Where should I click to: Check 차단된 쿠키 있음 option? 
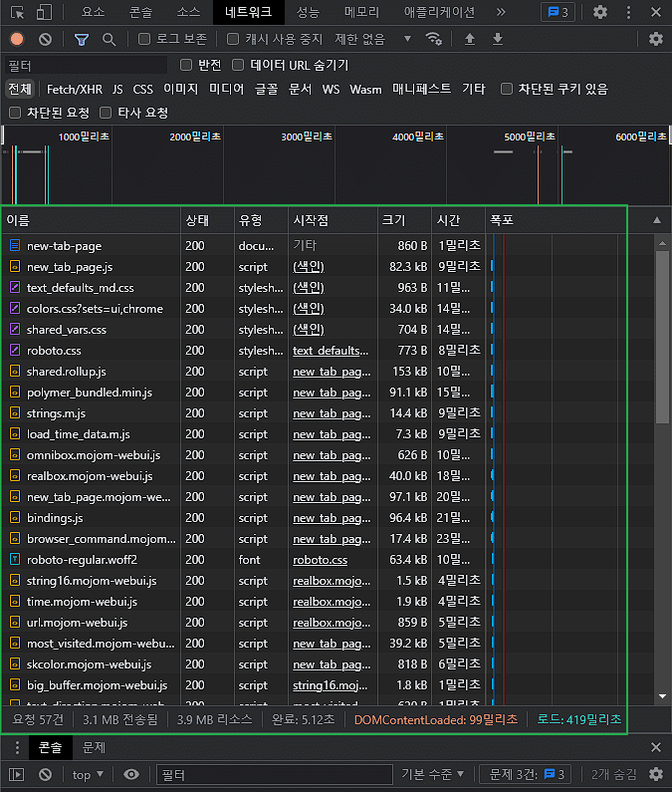(x=507, y=89)
